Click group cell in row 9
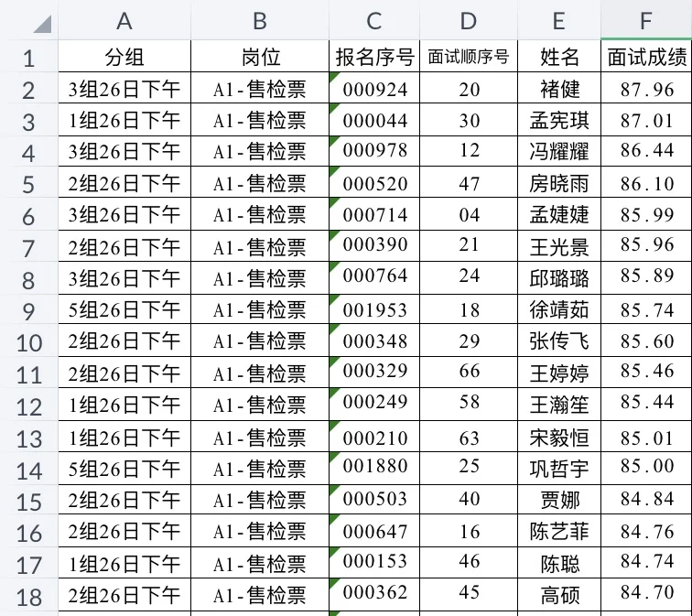The height and width of the screenshot is (616, 692). point(124,309)
